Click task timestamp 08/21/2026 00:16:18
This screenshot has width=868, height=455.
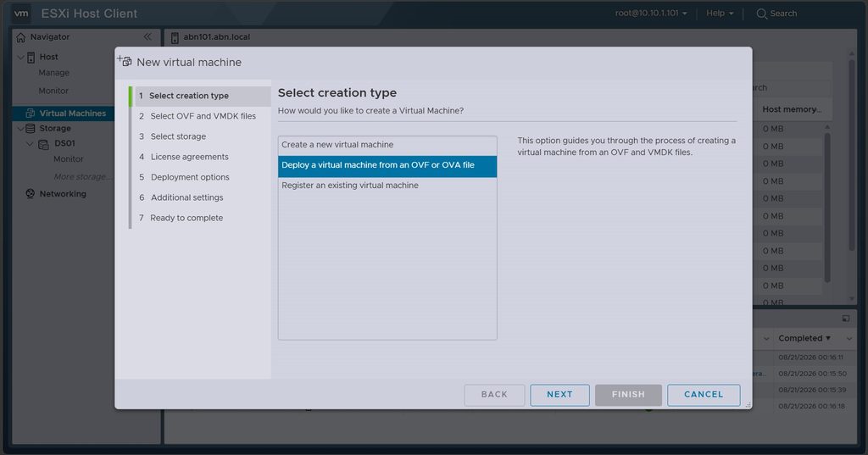(x=811, y=407)
